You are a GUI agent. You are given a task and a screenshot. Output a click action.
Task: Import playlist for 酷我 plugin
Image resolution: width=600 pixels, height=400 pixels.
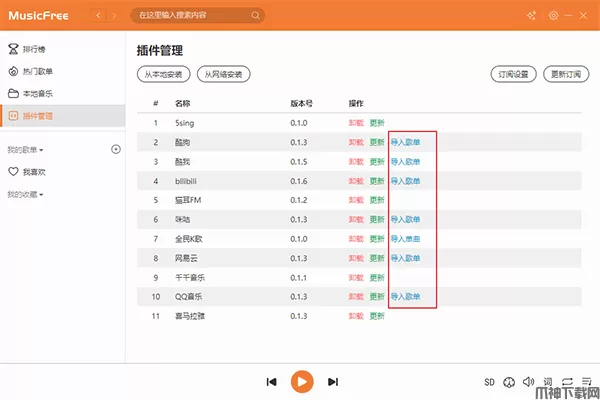(405, 162)
